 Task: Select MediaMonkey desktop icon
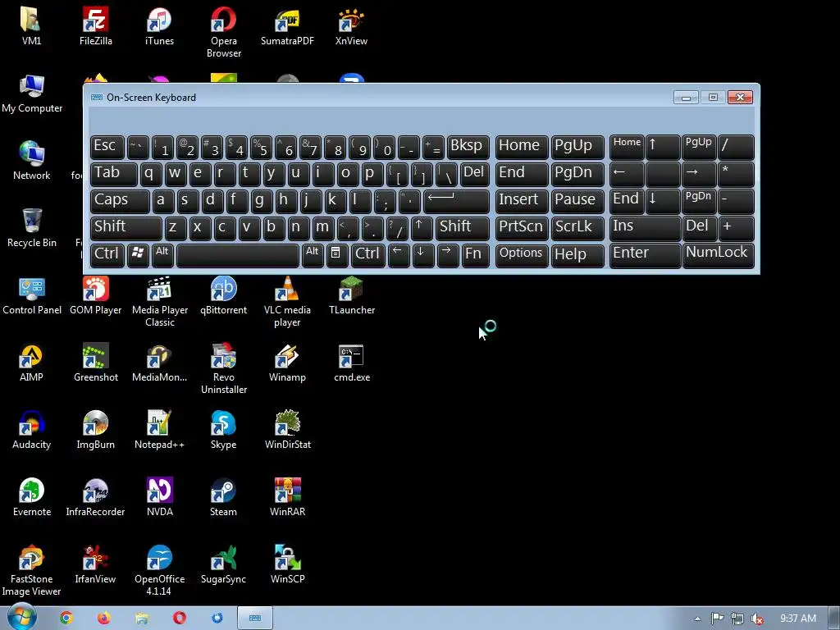point(159,363)
